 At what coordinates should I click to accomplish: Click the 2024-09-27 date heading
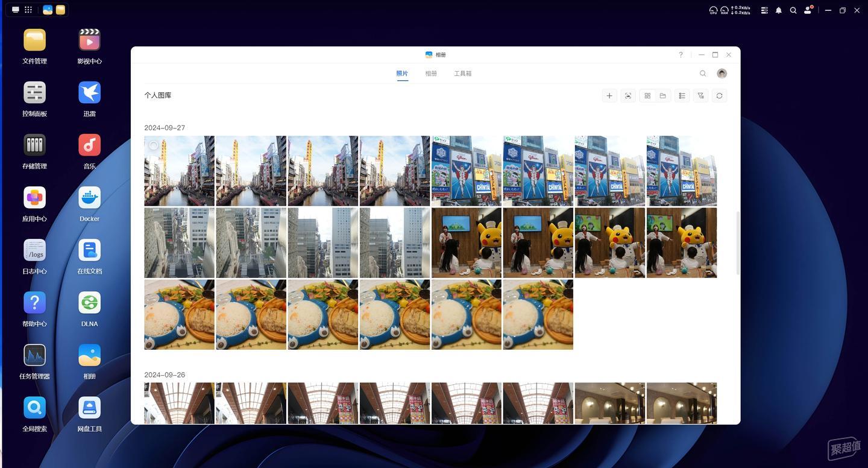pos(165,128)
